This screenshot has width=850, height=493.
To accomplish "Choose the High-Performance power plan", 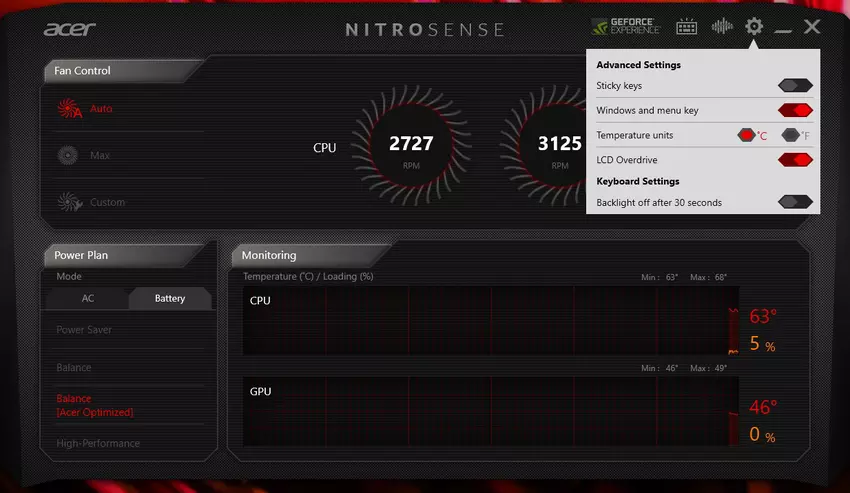I will pyautogui.click(x=98, y=443).
